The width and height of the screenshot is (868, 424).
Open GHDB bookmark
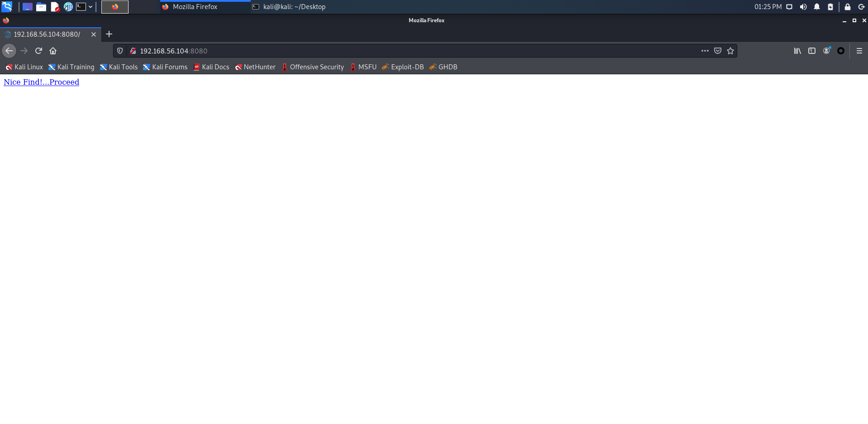pyautogui.click(x=444, y=67)
